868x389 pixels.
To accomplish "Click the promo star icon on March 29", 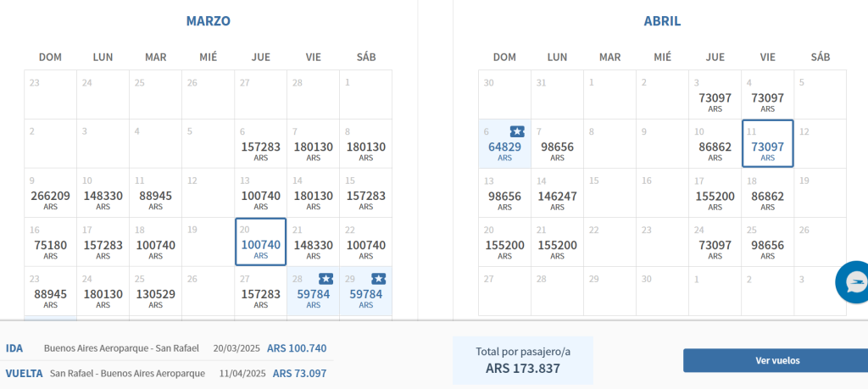I will [378, 278].
